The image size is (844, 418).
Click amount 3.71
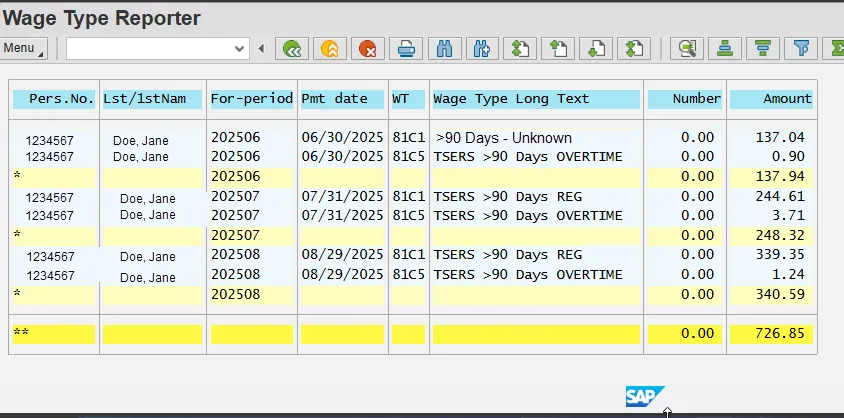788,216
